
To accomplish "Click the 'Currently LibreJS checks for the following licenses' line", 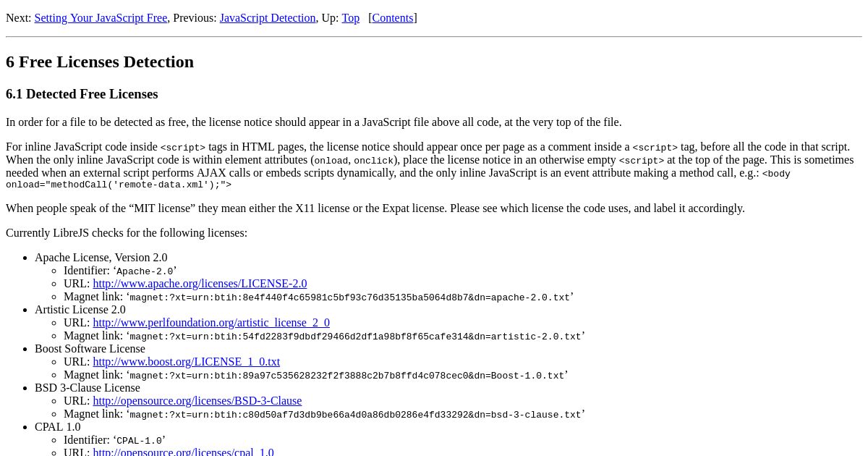I will pos(127,233).
